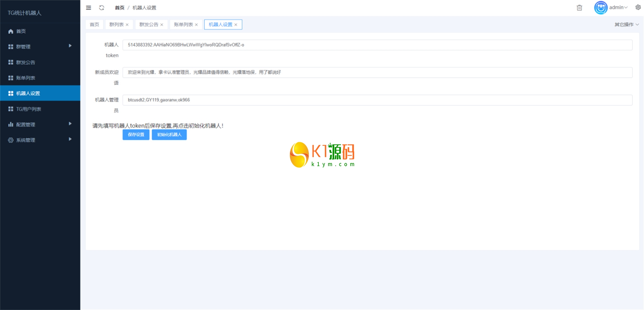Click the grid icon beside 账单列表

(x=11, y=78)
